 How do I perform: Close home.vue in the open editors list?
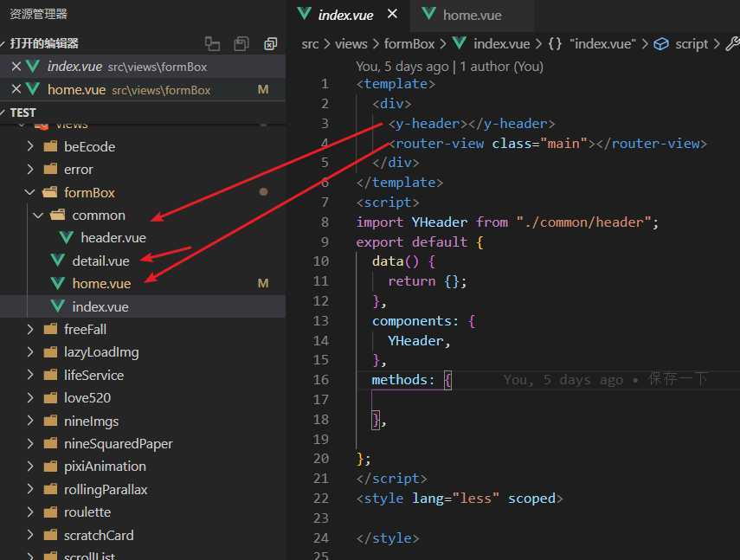pyautogui.click(x=16, y=89)
